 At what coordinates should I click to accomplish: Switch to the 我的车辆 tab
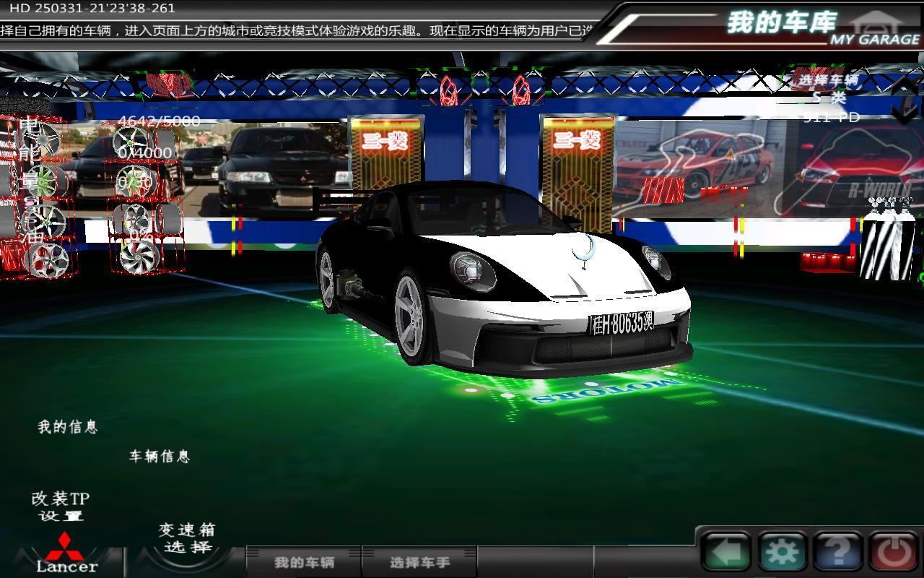304,562
